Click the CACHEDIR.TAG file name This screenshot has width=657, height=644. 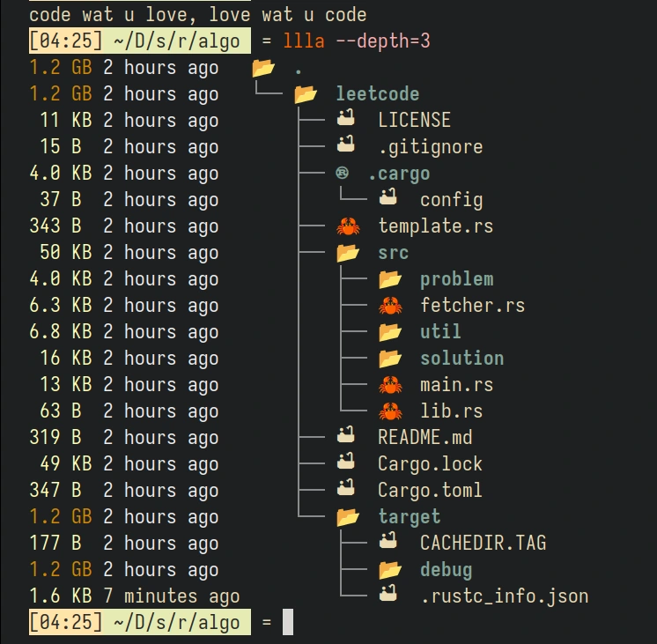coord(483,544)
